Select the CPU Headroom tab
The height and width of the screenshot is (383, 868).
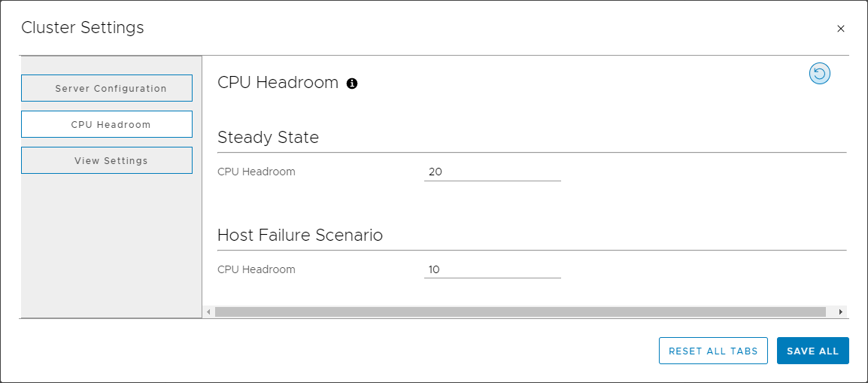[107, 124]
